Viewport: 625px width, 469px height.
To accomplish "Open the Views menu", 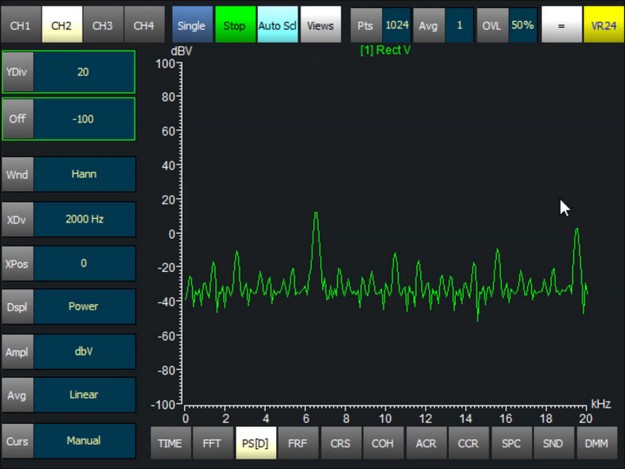I will [x=318, y=25].
